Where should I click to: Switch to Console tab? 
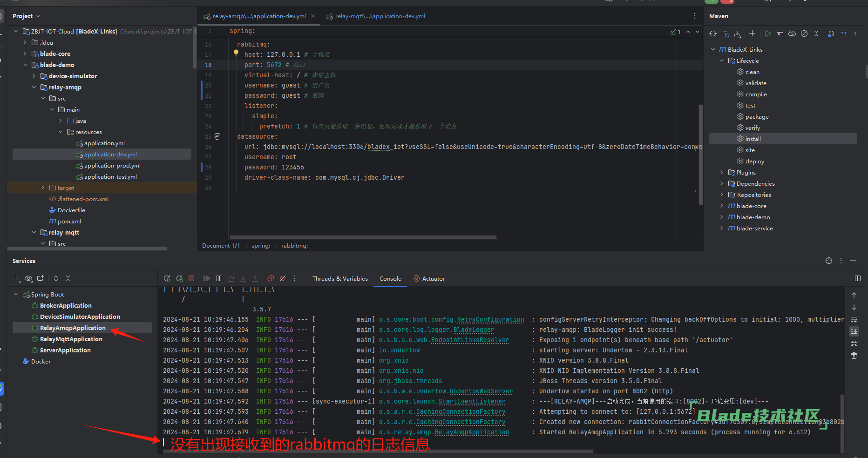(x=390, y=278)
